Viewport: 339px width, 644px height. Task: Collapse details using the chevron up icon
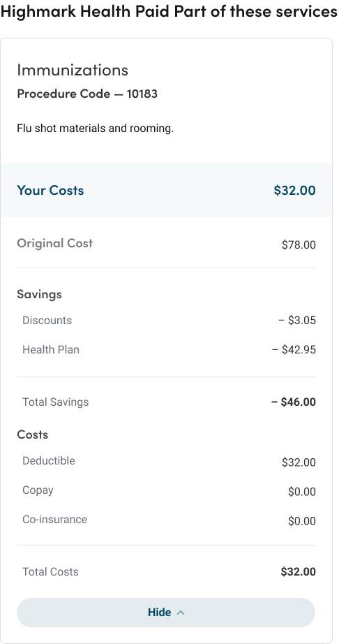[181, 613]
